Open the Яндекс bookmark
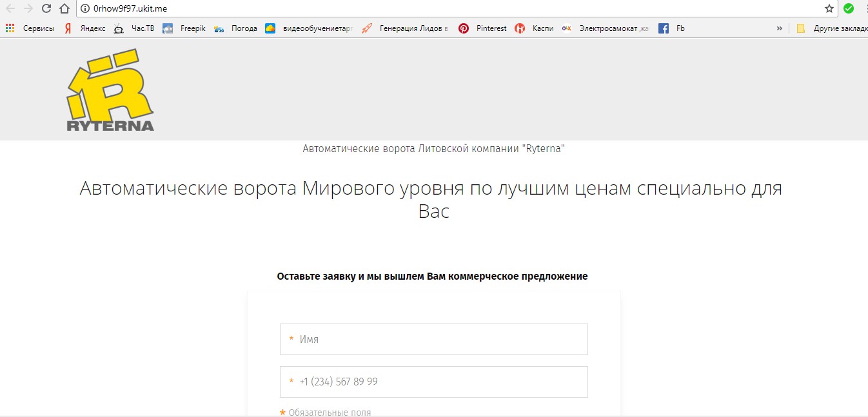This screenshot has height=417, width=868. pyautogui.click(x=84, y=28)
